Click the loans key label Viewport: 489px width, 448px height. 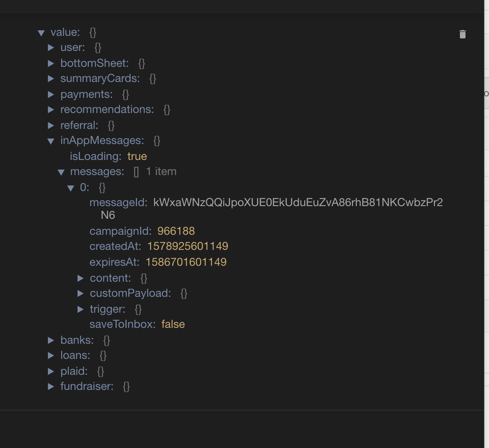point(75,355)
